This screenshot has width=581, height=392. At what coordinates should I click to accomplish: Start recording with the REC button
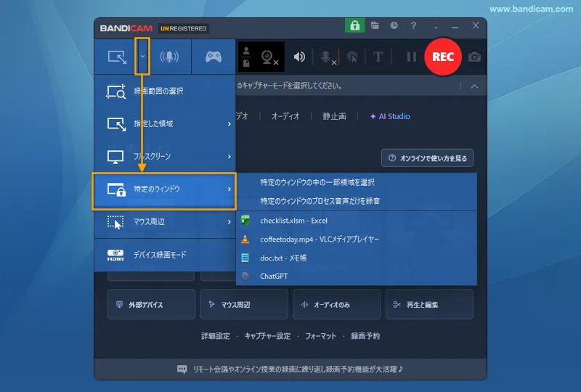(443, 57)
